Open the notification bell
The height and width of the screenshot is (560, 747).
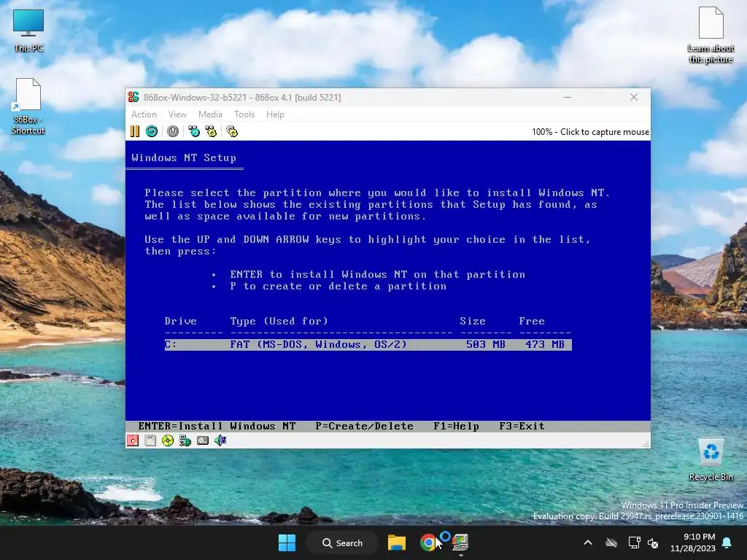(727, 542)
